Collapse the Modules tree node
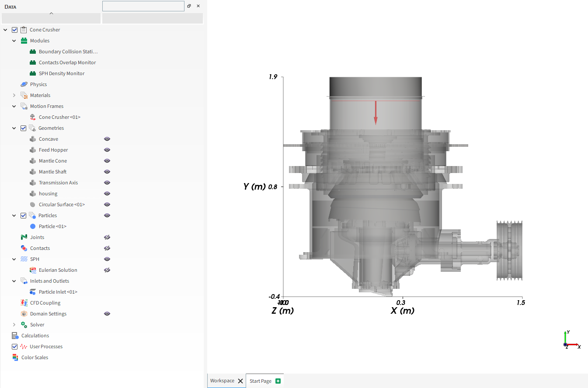 pos(14,41)
